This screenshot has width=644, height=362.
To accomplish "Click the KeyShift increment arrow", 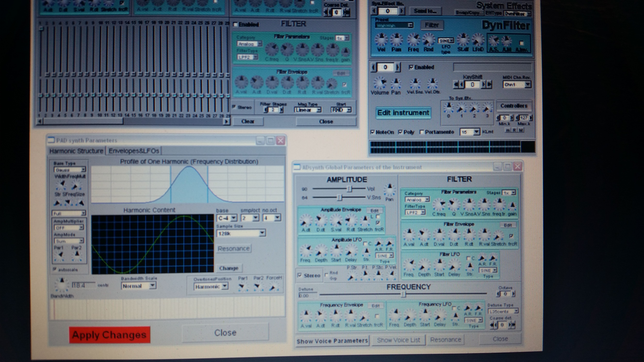I will tap(484, 84).
